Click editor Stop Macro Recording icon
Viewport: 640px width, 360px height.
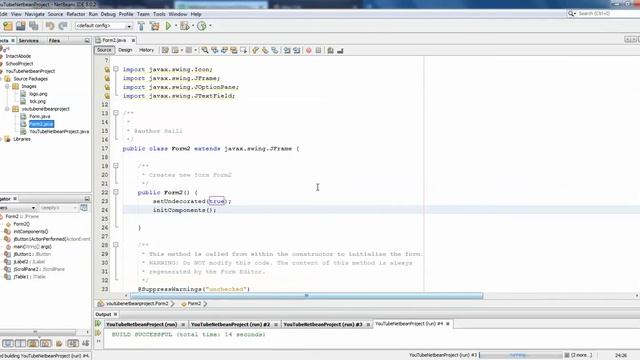tap(318, 50)
